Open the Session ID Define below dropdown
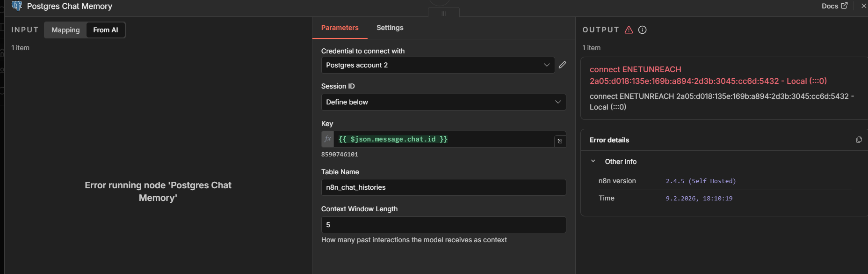The image size is (868, 274). click(x=443, y=102)
